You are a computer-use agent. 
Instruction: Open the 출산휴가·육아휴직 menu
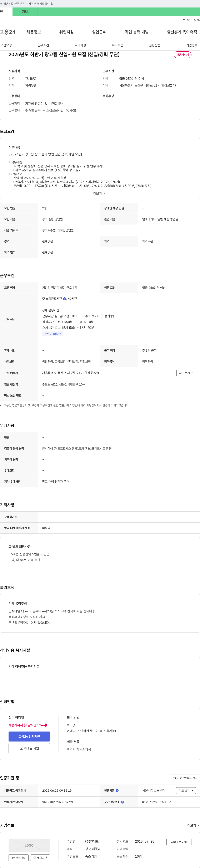click(182, 32)
